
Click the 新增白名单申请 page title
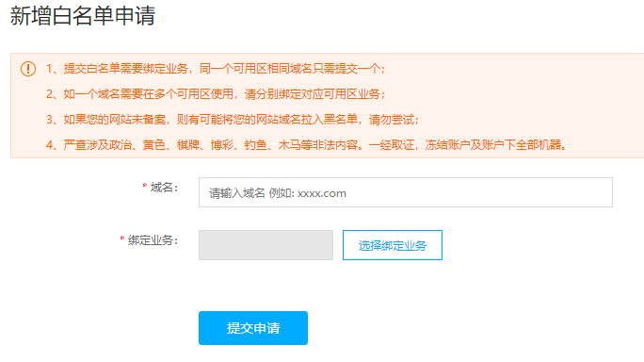(83, 16)
